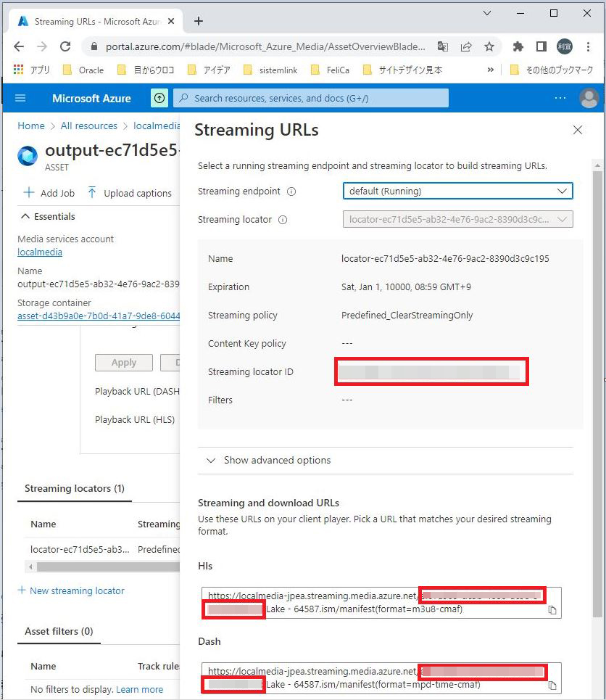
Task: Open the サイトデザイン見本 bookmark folder
Action: point(403,70)
